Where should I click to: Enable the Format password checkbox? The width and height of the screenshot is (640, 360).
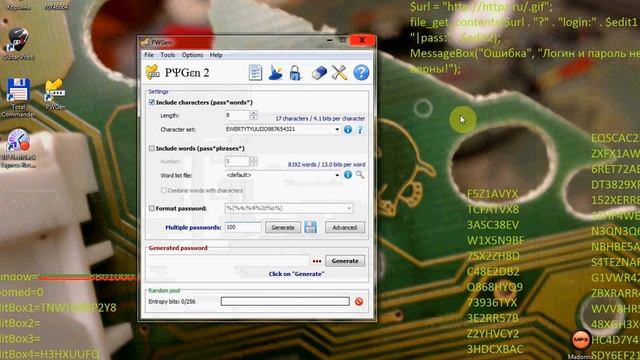click(151, 208)
